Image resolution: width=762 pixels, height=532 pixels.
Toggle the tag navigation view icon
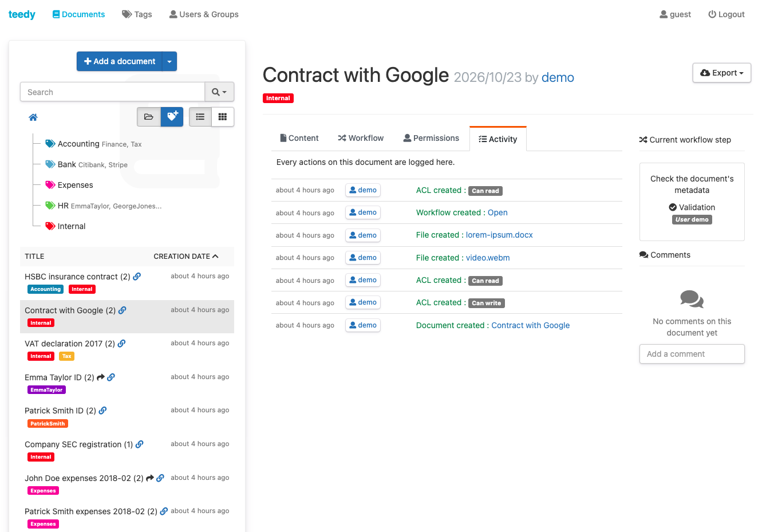tap(172, 117)
